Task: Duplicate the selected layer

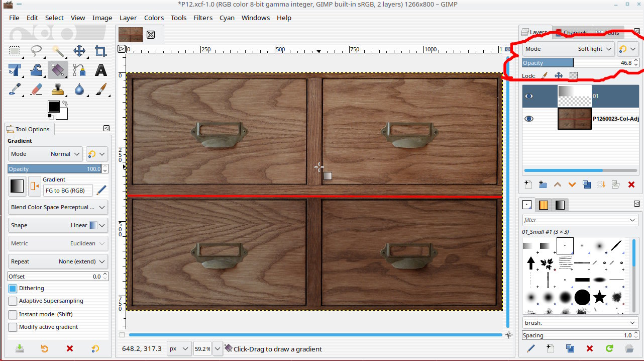Action: tap(587, 185)
